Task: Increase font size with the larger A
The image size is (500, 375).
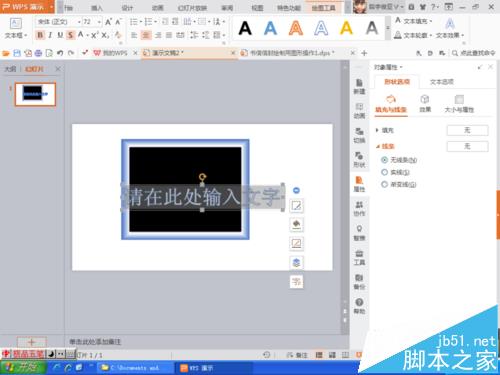Action: pos(108,22)
